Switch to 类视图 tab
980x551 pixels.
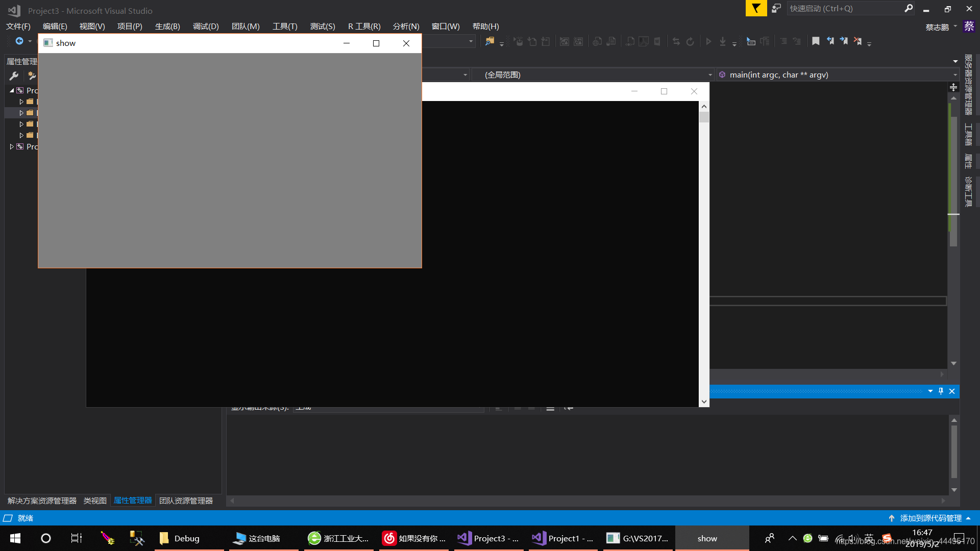tap(95, 500)
